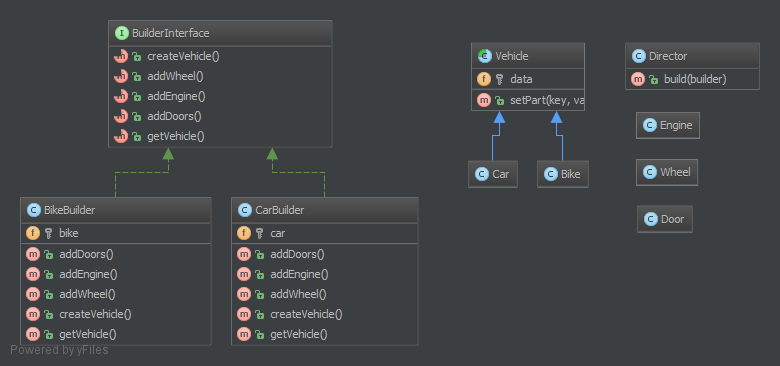Select getVehicle() in BikeBuilder
Image resolution: width=780 pixels, height=366 pixels.
click(88, 334)
